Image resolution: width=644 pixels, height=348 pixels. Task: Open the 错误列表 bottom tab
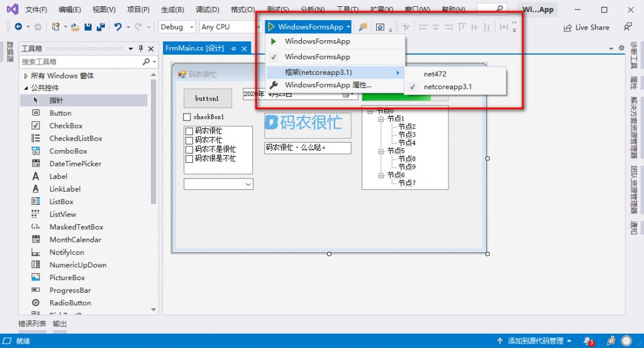coord(32,324)
